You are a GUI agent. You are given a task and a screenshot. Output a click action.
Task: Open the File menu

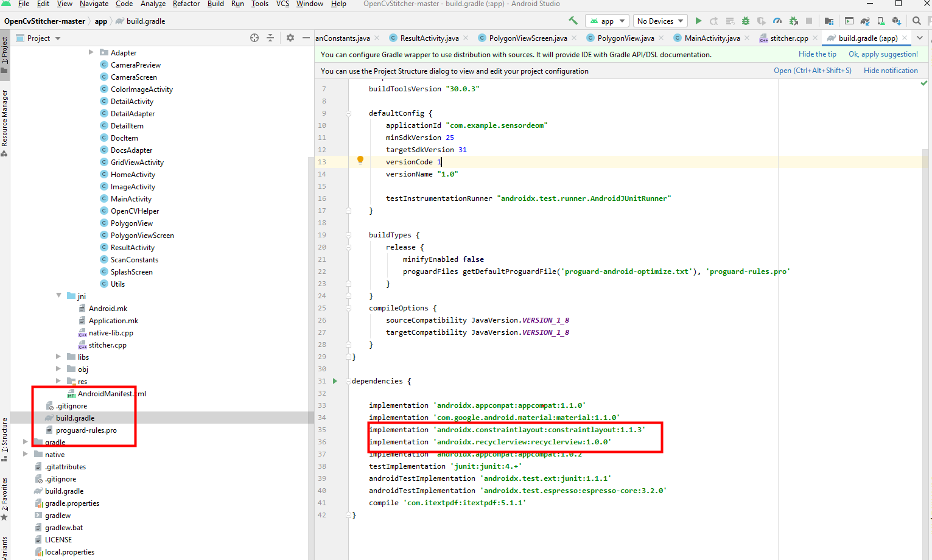click(x=24, y=4)
